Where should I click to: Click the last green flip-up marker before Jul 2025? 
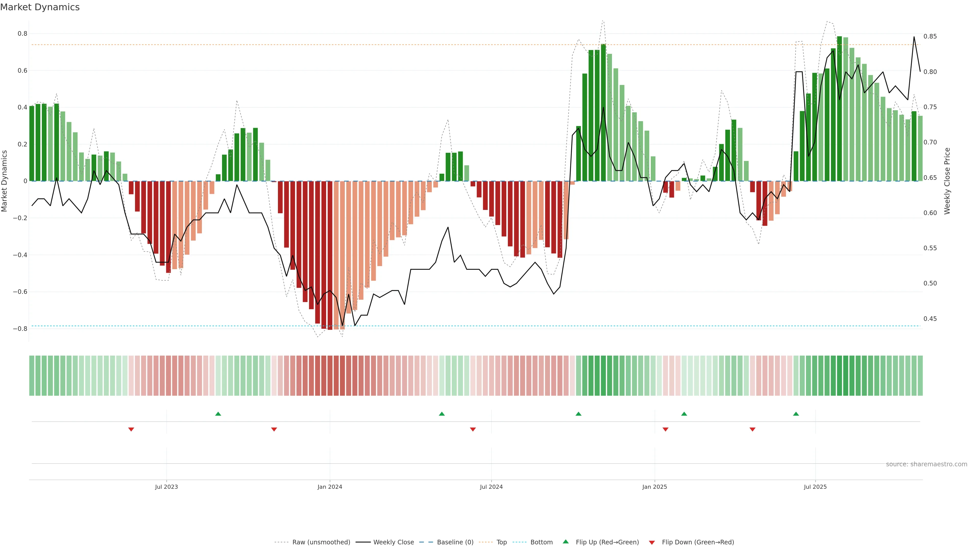click(796, 414)
